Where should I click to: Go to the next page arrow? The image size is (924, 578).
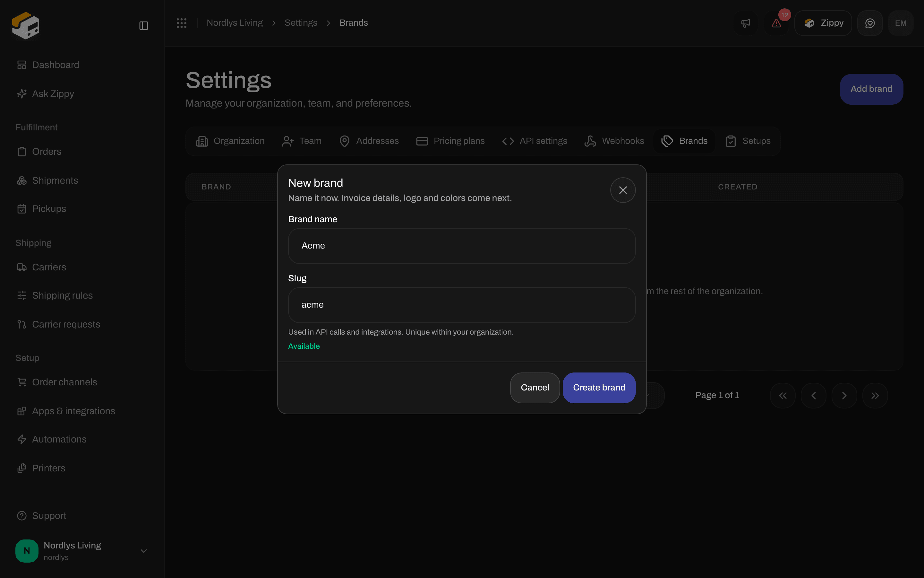point(844,396)
